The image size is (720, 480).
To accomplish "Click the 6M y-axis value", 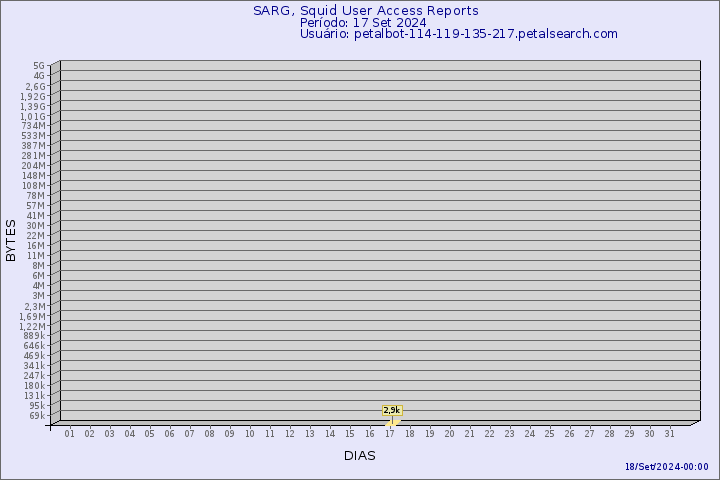I will pyautogui.click(x=39, y=276).
